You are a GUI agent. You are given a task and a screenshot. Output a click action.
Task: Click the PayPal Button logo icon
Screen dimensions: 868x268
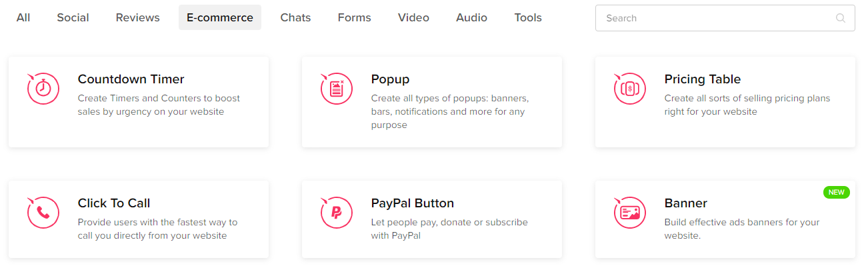[336, 213]
